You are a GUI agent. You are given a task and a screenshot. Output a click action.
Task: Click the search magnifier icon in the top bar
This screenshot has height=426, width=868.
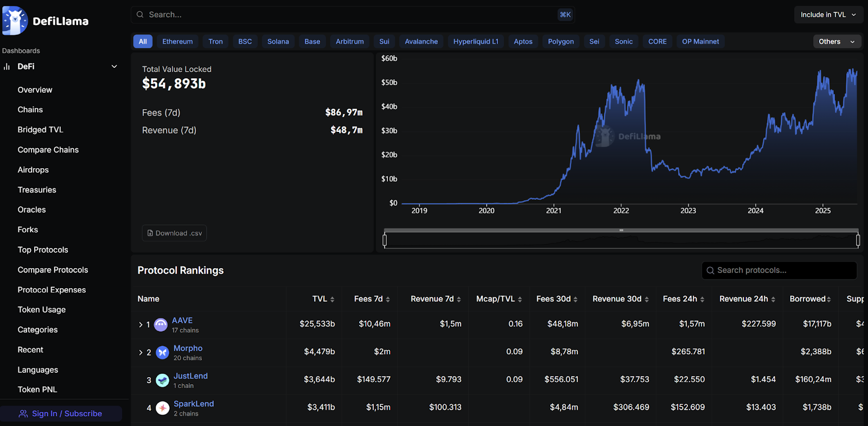coord(140,15)
